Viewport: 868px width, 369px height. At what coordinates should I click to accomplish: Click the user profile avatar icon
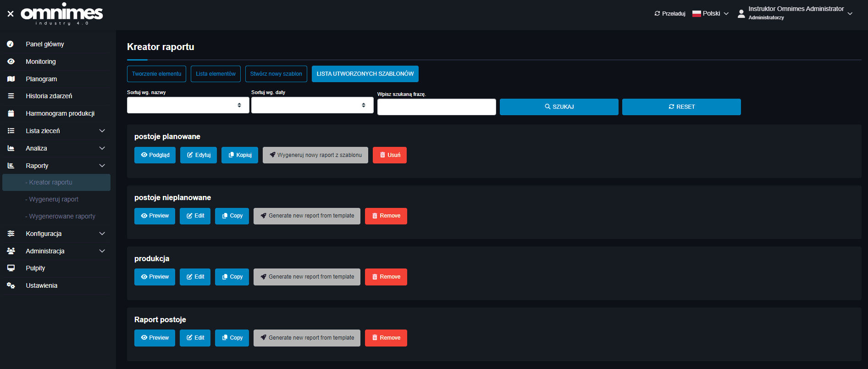[x=741, y=14]
